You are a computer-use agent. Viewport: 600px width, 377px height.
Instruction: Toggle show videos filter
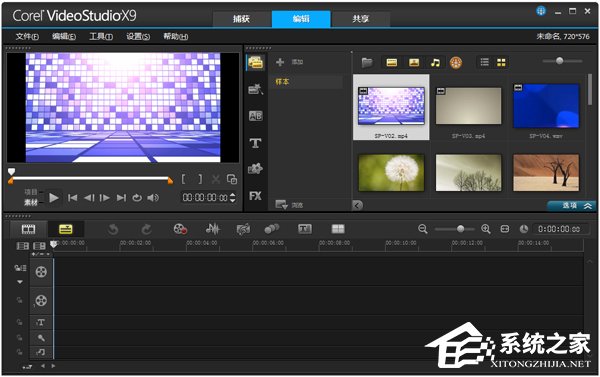392,62
